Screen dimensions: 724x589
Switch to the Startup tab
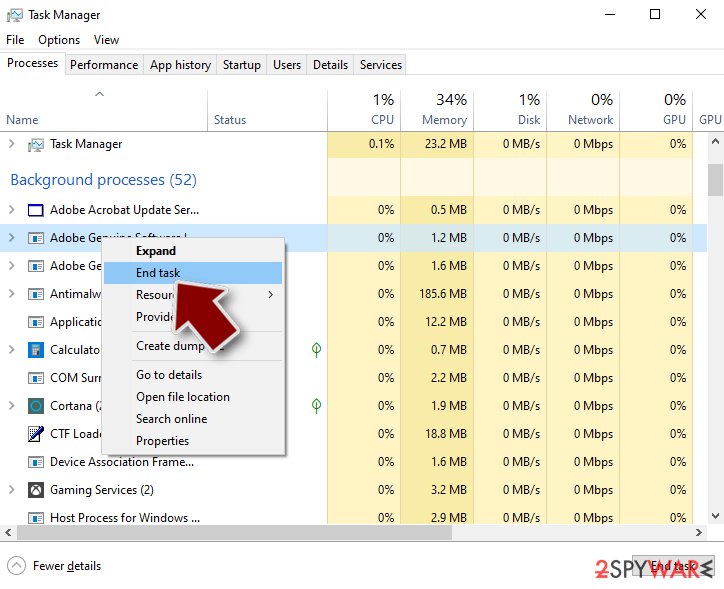coord(241,65)
